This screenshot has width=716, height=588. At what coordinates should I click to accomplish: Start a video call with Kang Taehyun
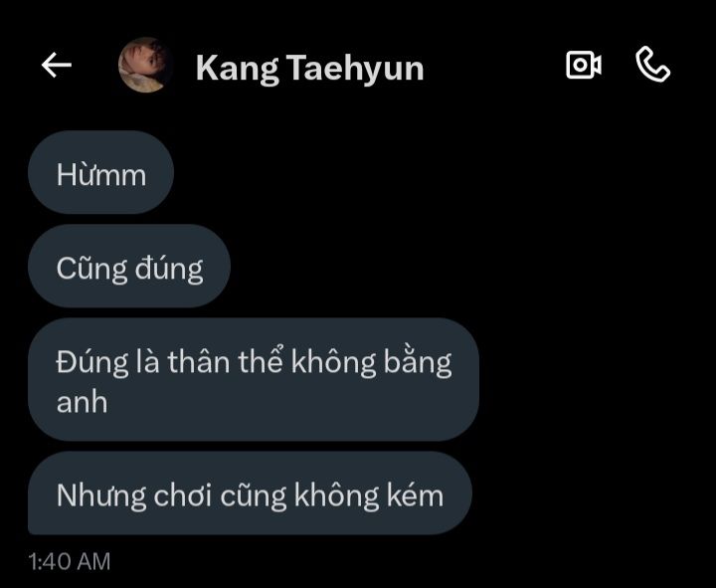tap(584, 65)
